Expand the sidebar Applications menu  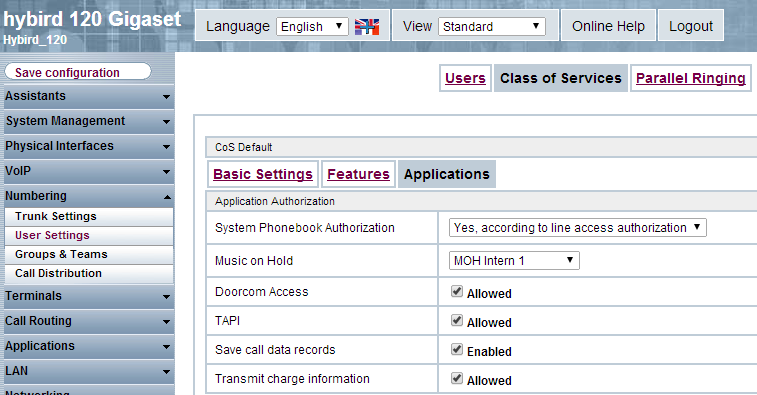[x=89, y=347]
